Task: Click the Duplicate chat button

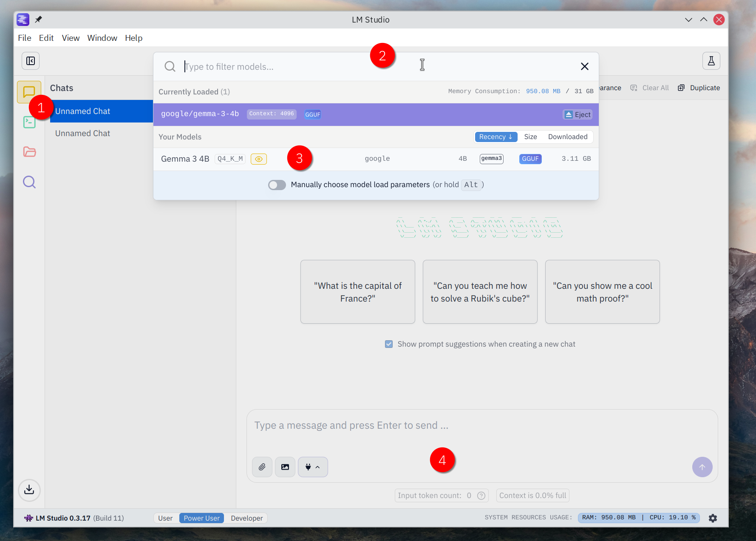Action: tap(699, 88)
